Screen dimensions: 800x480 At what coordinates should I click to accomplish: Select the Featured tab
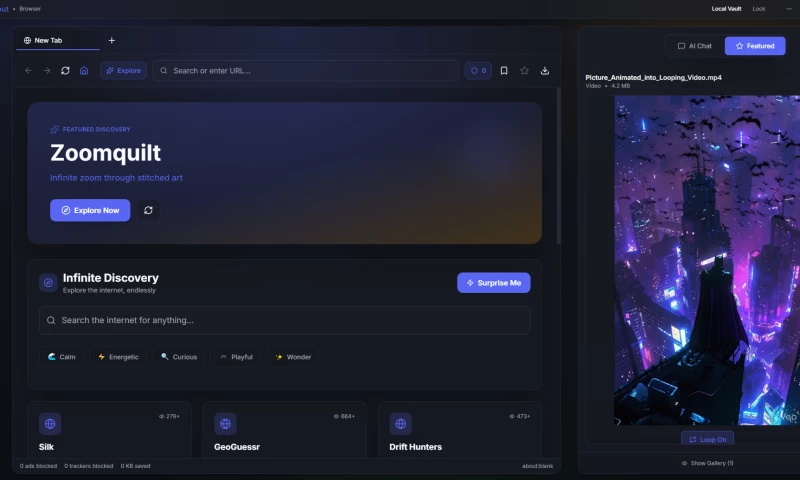pos(754,46)
